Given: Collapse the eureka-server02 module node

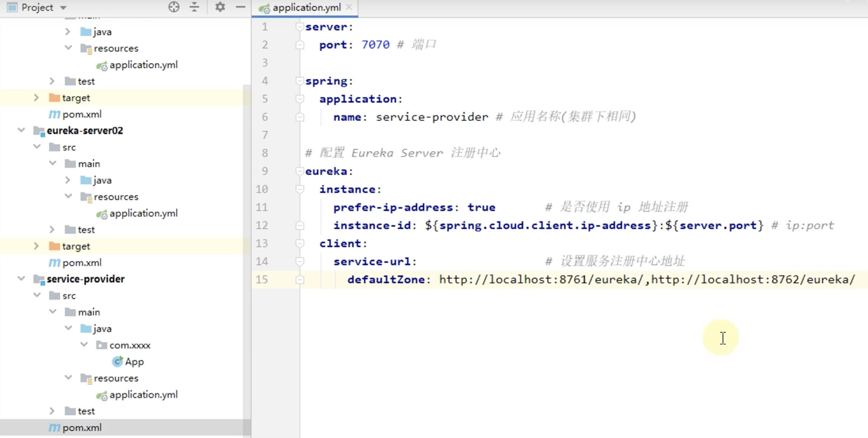Looking at the screenshot, I should tap(21, 130).
